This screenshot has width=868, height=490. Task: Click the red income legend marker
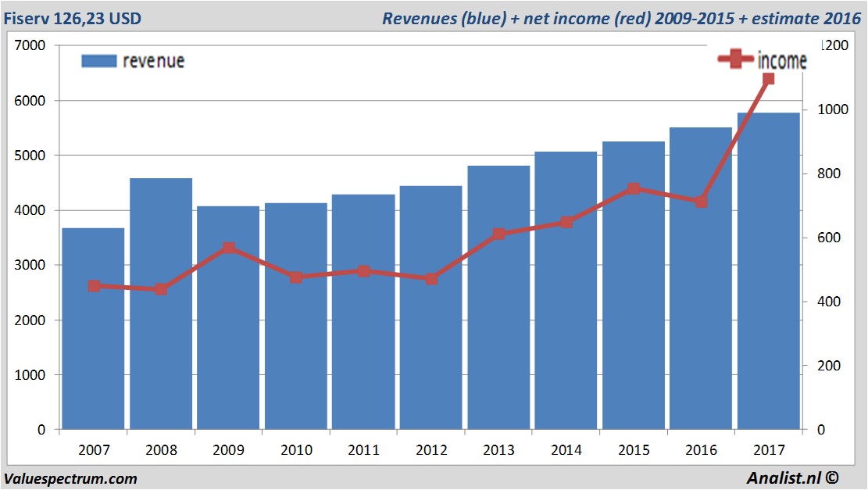(x=735, y=59)
